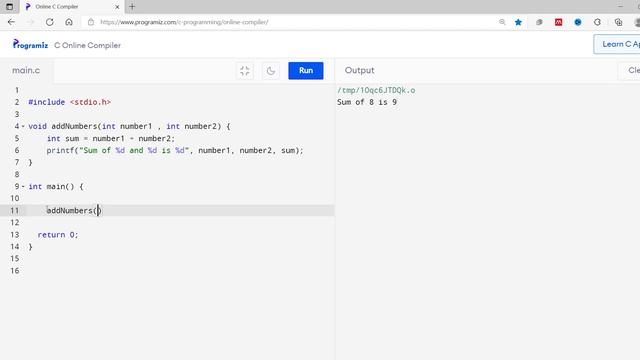The width and height of the screenshot is (640, 360).
Task: Toggle fullscreen editor icon
Action: click(245, 71)
